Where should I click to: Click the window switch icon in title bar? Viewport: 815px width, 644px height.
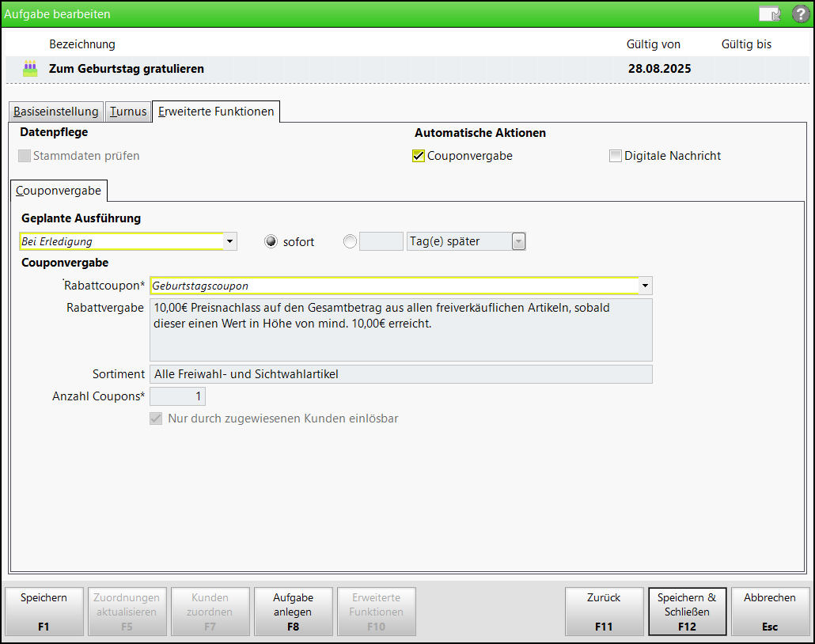click(x=768, y=13)
